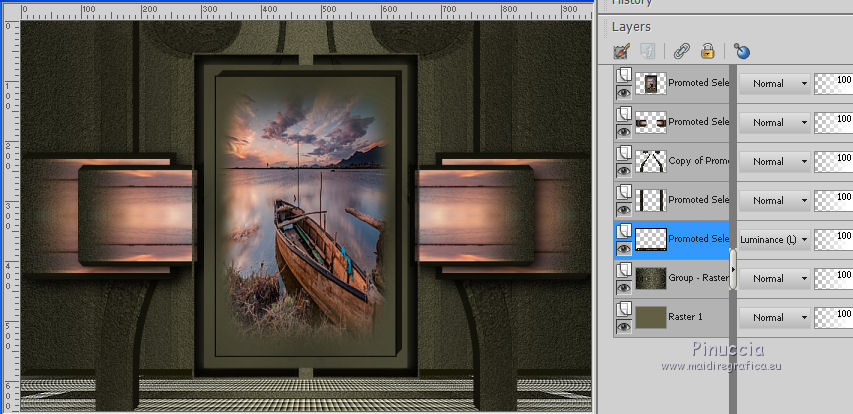Click opacity slider of Group - Raster layer
The image size is (853, 414).
click(833, 279)
